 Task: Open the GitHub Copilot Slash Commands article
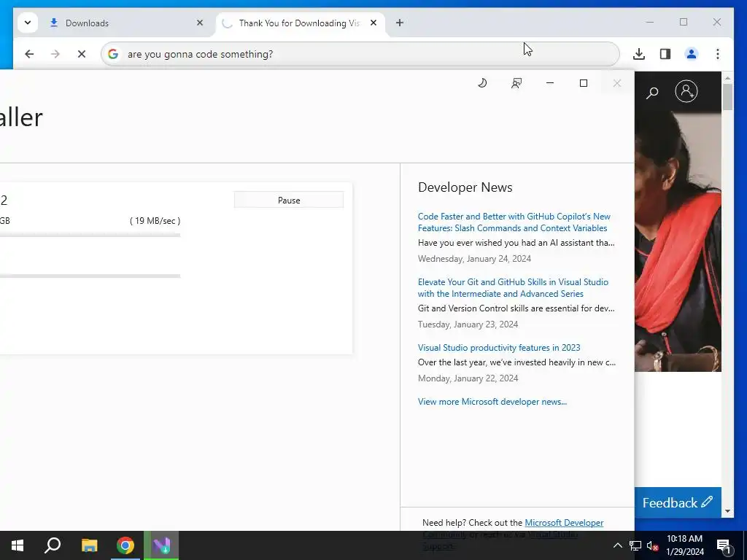coord(514,222)
